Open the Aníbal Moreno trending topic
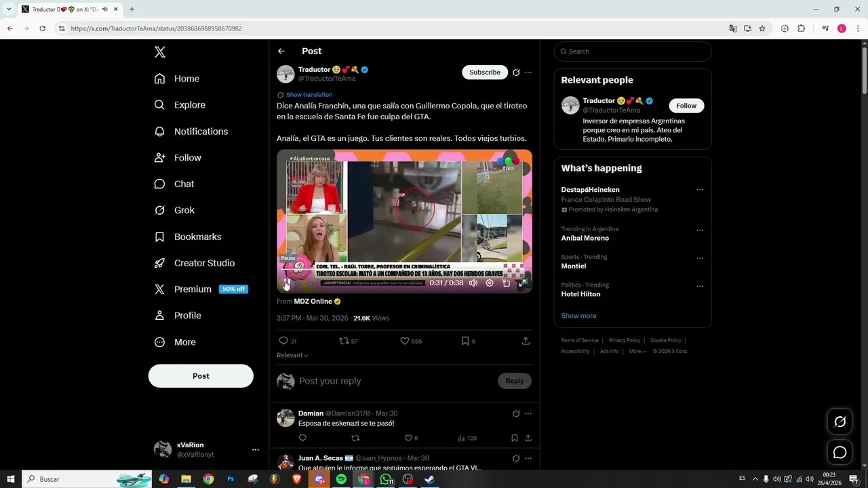This screenshot has height=488, width=868. point(585,238)
